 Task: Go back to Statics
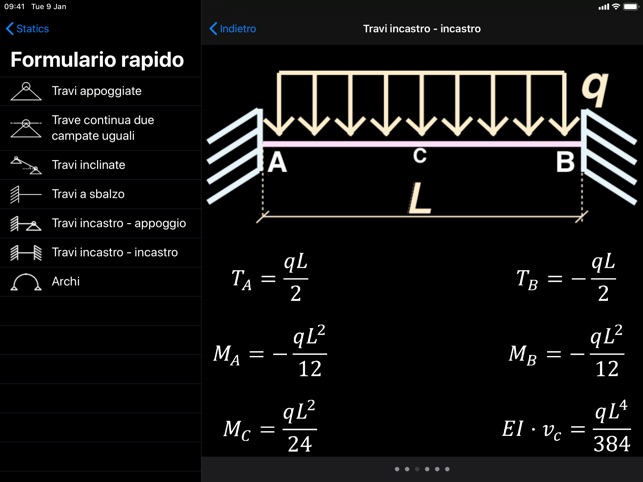[x=27, y=29]
